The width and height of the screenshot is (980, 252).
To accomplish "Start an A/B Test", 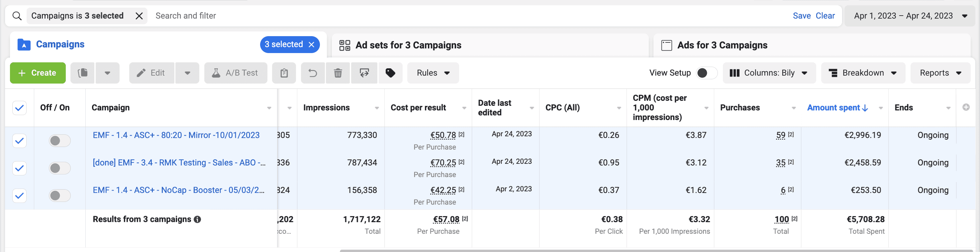I will tap(236, 73).
